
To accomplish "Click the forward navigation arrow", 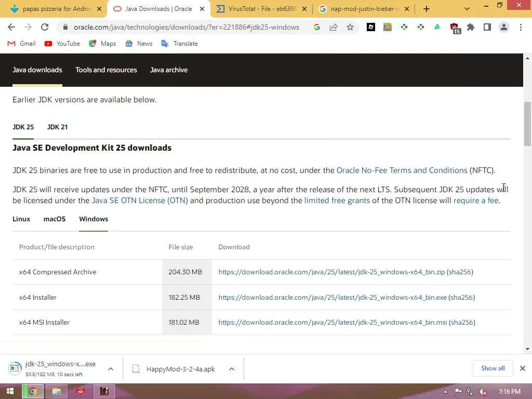I will click(x=28, y=27).
